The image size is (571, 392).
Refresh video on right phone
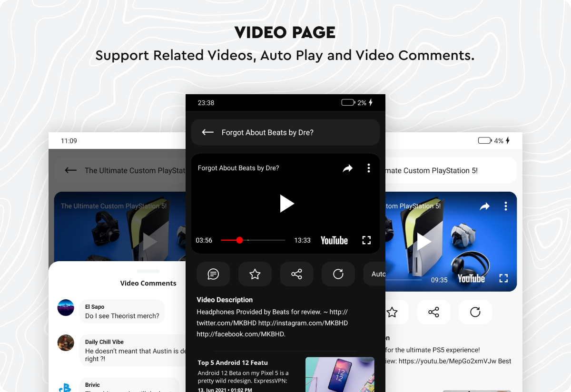coord(475,312)
